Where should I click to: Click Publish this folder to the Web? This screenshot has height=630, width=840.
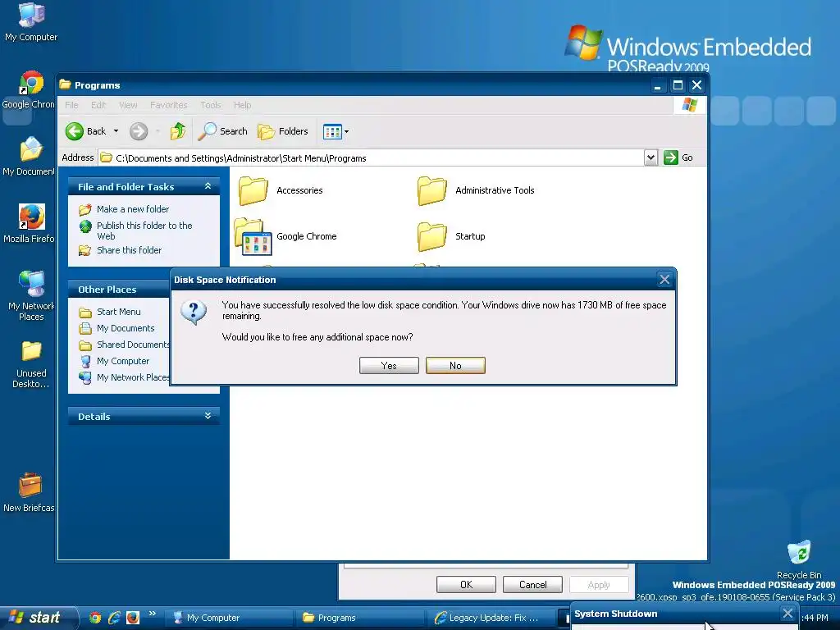click(x=144, y=231)
